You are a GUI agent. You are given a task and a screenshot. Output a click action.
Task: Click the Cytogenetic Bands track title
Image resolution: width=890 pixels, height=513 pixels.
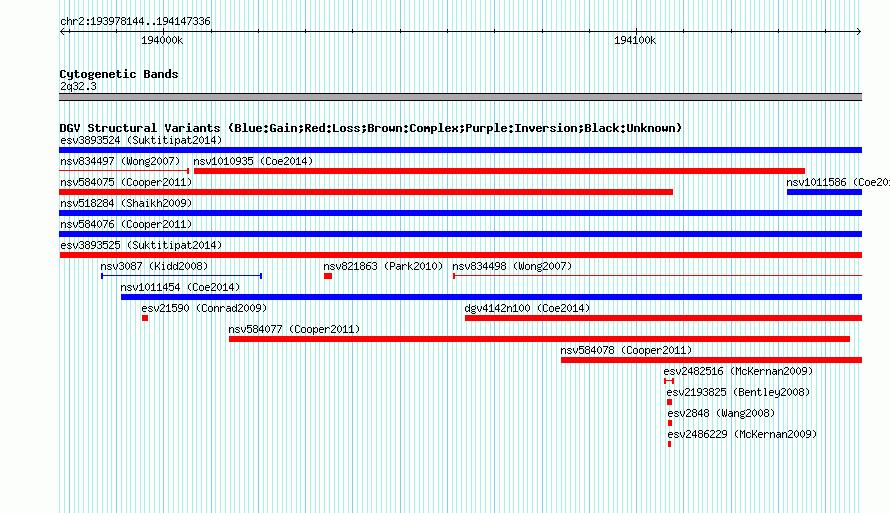pyautogui.click(x=119, y=74)
